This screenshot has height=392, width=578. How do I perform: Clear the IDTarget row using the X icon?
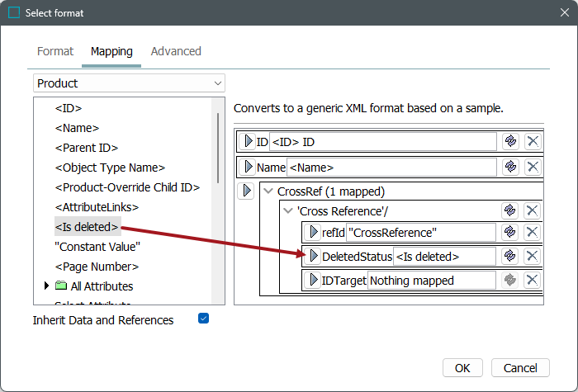533,280
